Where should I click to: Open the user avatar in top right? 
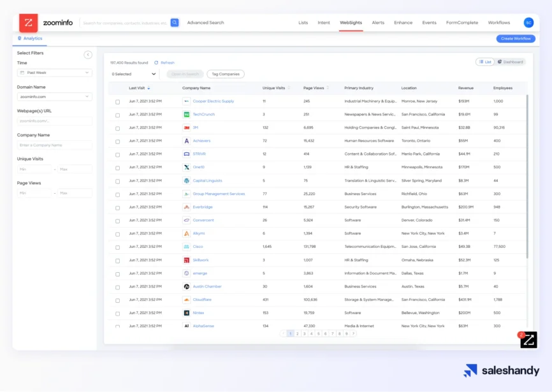tap(528, 22)
